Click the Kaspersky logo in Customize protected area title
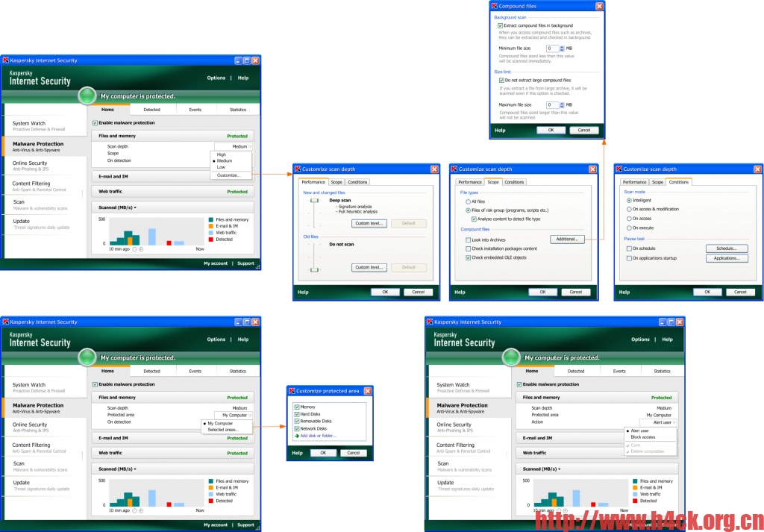 pos(292,391)
